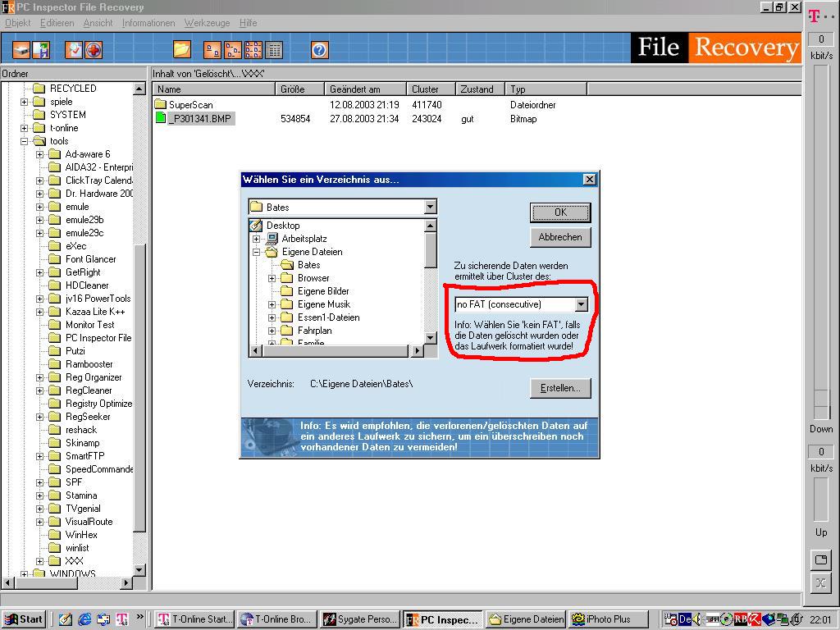Expand Kazaa Lite K++ folder node
This screenshot has width=840, height=630.
(x=39, y=312)
